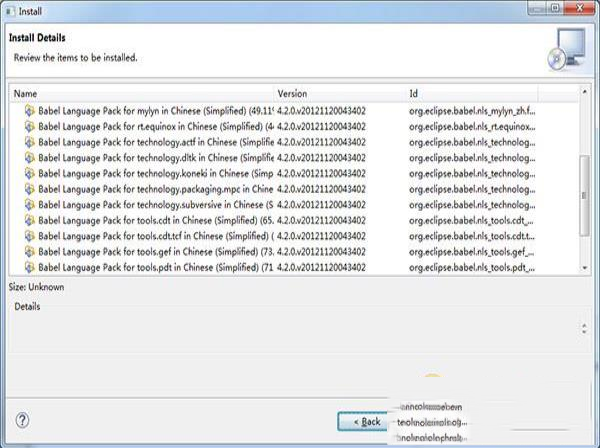
Task: Click the tools.pdt pack icon
Action: coord(30,267)
